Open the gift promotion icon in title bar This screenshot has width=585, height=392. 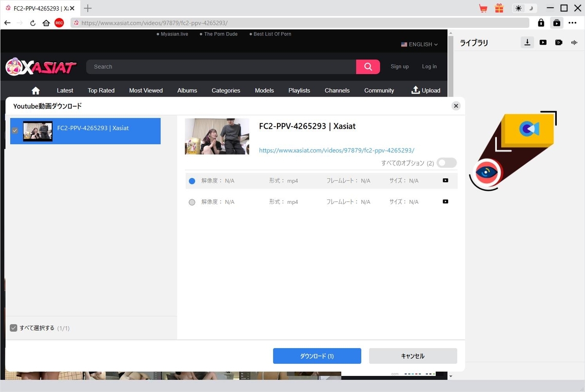[x=499, y=8]
